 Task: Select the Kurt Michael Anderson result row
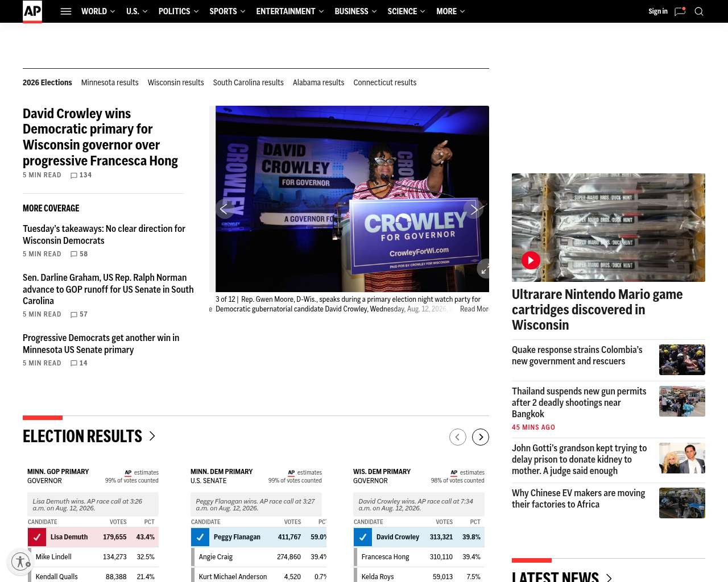coord(259,575)
